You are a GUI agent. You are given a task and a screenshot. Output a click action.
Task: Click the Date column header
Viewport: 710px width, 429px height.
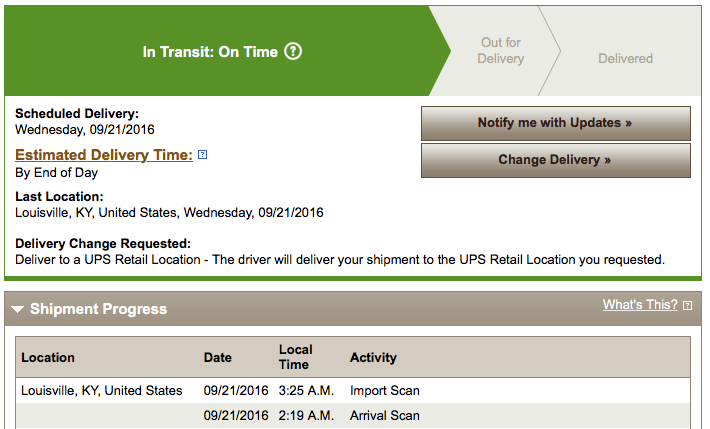217,357
